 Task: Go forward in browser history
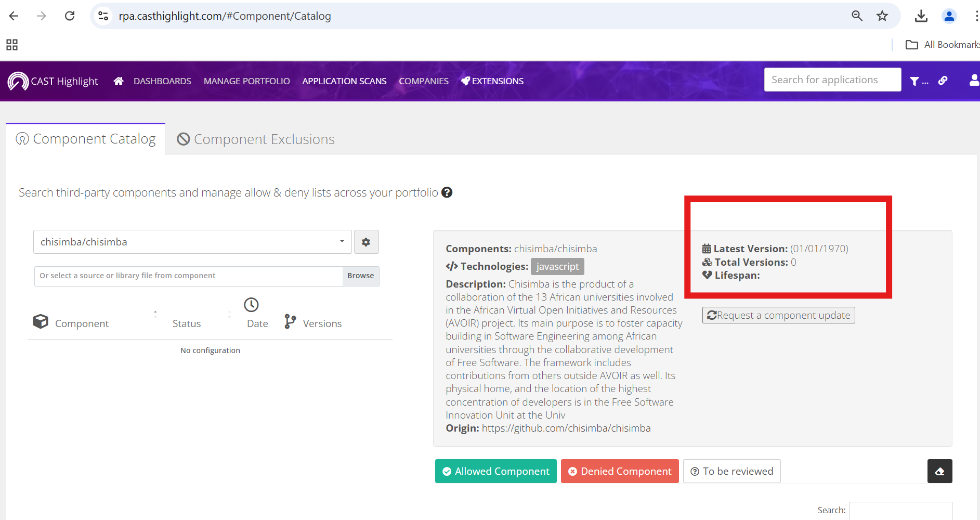pos(42,16)
